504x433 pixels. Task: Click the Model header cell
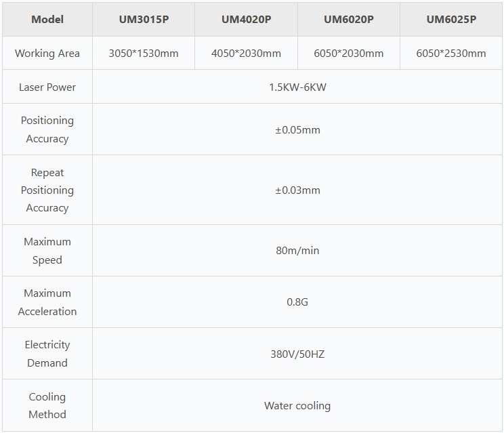click(x=47, y=19)
